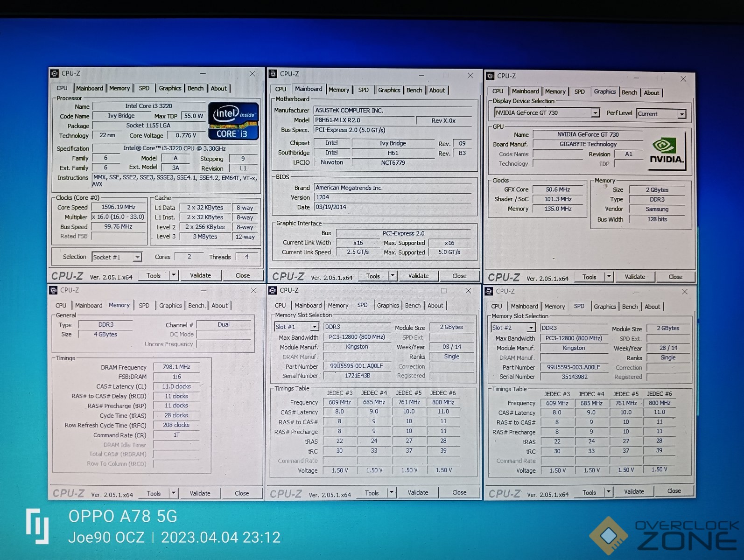Viewport: 744px width, 560px height.
Task: Expand the Tools arrow in the Memory window
Action: [x=174, y=493]
